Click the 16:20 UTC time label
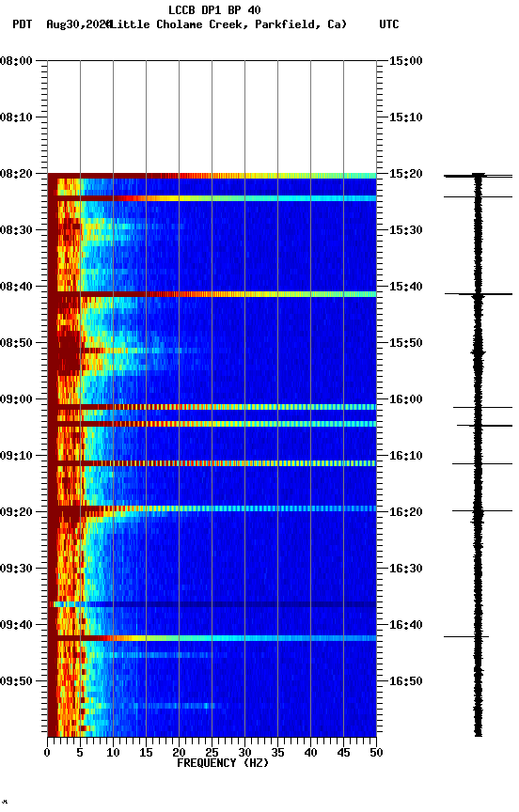This screenshot has width=519, height=812. 405,511
